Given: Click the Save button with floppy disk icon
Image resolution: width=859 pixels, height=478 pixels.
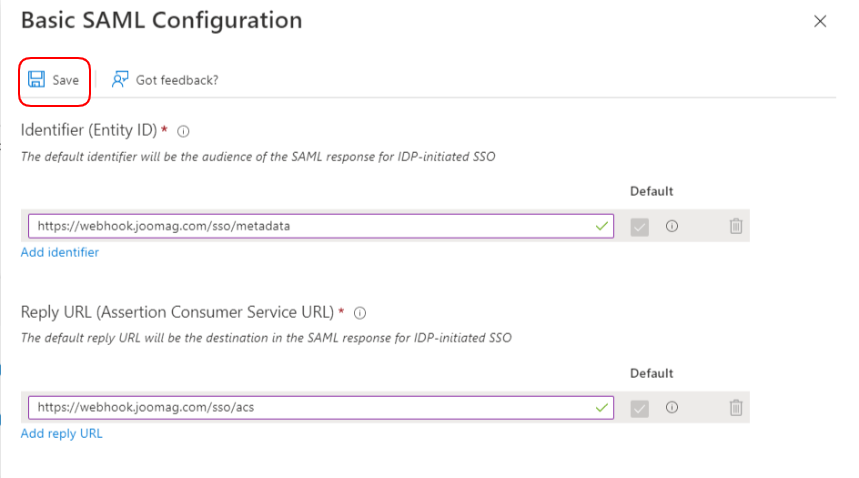Looking at the screenshot, I should tap(54, 80).
